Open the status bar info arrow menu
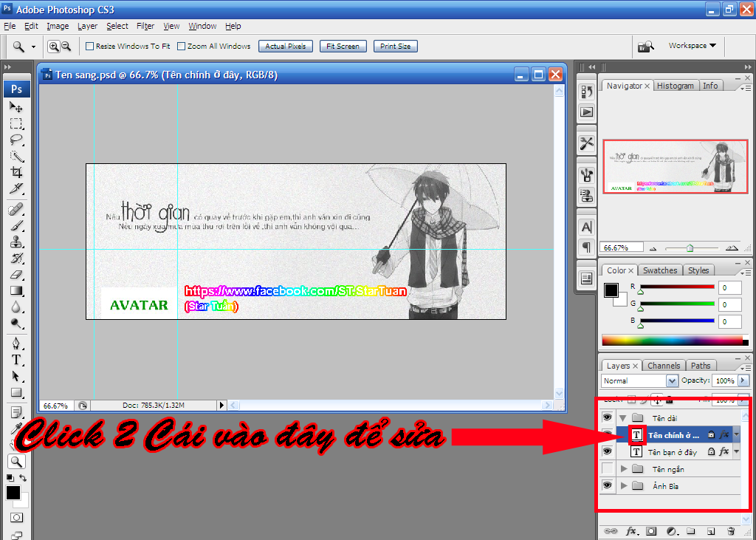This screenshot has height=540, width=756. point(221,406)
